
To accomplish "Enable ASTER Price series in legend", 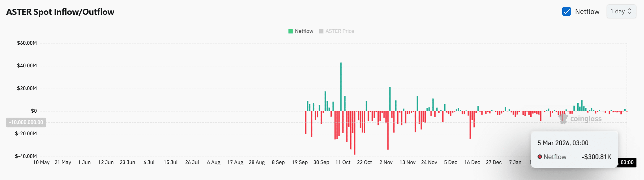I will (340, 31).
